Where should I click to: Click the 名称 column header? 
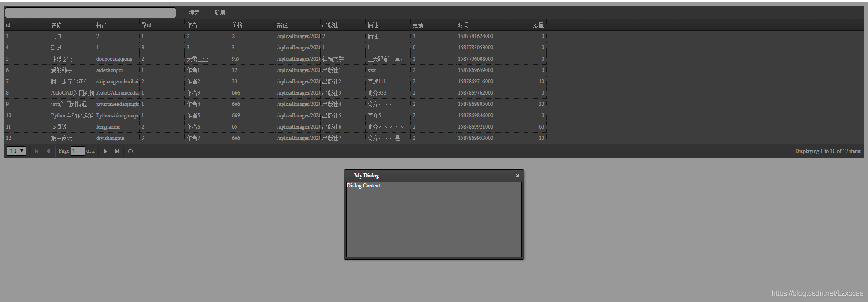click(71, 25)
